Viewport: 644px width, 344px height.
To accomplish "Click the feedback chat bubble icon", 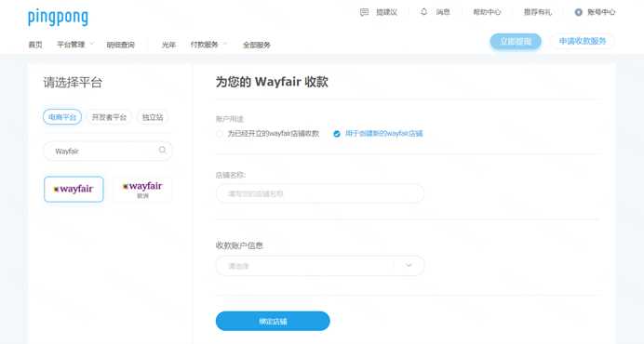I will pyautogui.click(x=364, y=12).
